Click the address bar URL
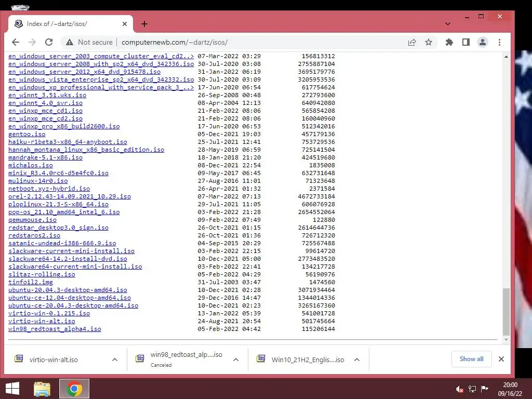This screenshot has width=532, height=399. click(x=175, y=42)
